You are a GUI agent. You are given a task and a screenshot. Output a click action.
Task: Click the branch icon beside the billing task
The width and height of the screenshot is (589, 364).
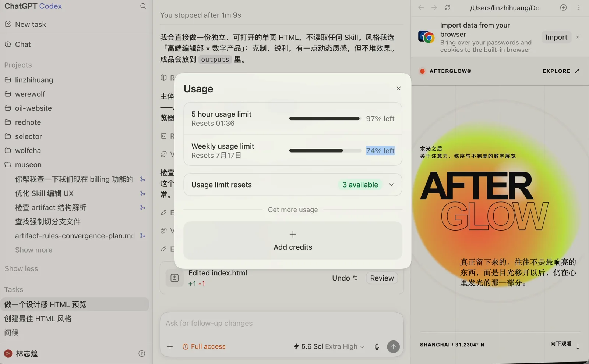point(142,179)
